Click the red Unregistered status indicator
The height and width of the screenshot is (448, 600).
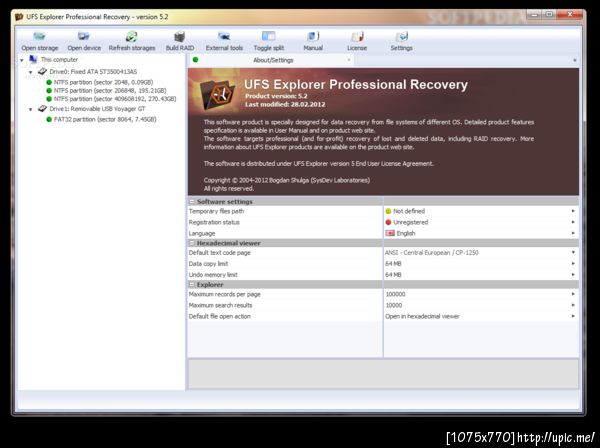388,222
